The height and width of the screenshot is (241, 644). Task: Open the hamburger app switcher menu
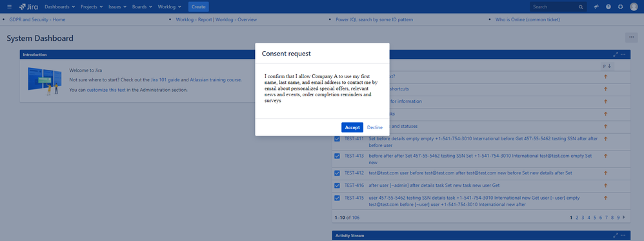pyautogui.click(x=10, y=6)
